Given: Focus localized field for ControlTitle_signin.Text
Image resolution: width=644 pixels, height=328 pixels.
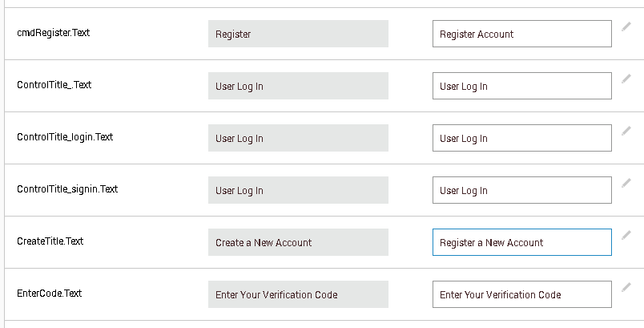Looking at the screenshot, I should 522,190.
